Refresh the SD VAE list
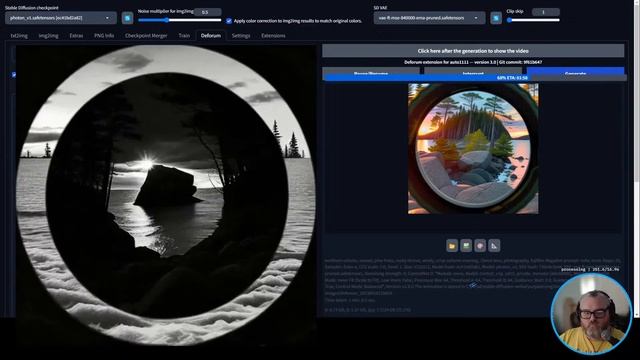The image size is (640, 360). click(x=496, y=18)
